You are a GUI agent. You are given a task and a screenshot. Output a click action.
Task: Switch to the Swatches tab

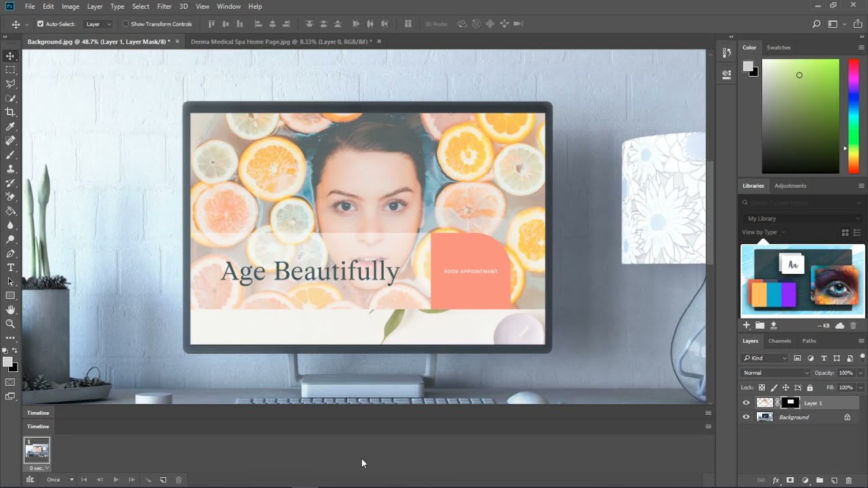coord(778,47)
